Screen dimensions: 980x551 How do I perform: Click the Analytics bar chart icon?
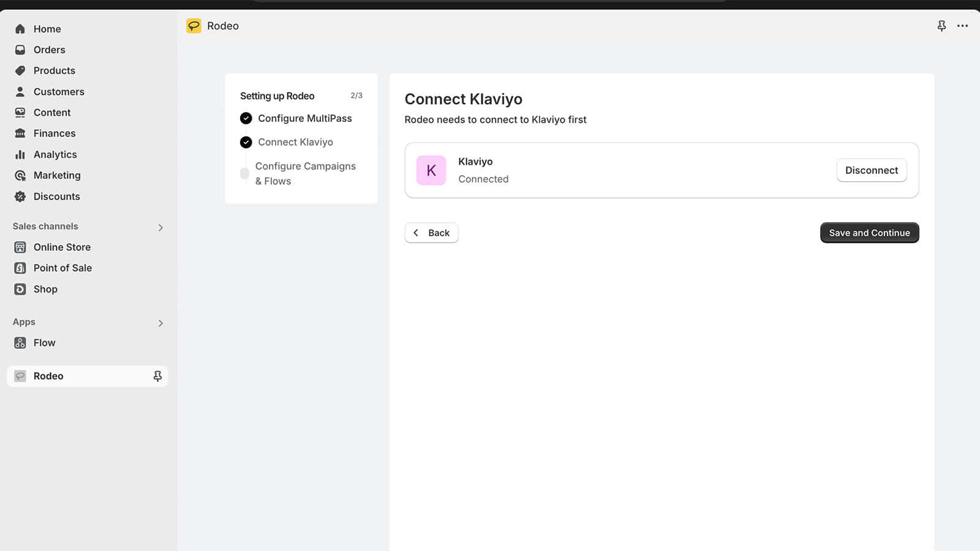pyautogui.click(x=20, y=154)
